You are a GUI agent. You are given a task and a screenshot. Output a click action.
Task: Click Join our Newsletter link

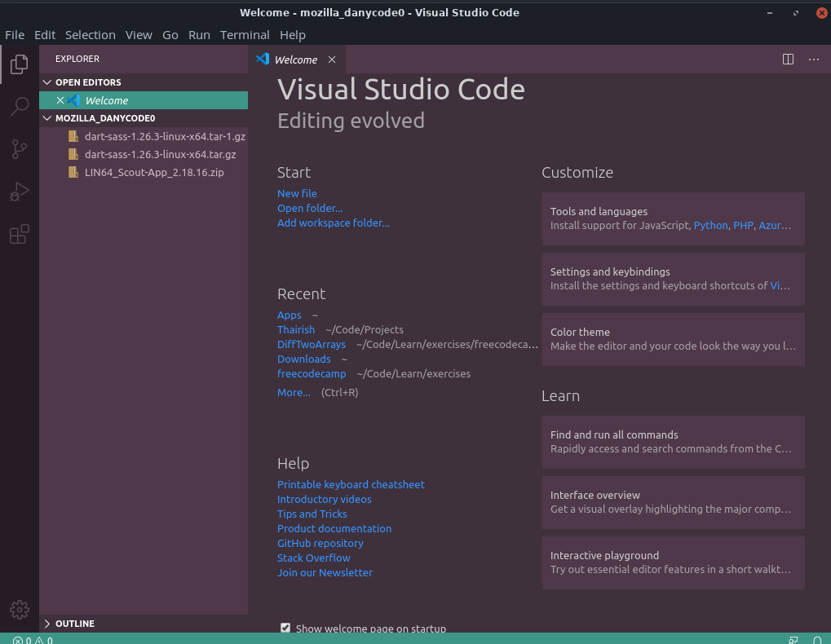(x=325, y=572)
